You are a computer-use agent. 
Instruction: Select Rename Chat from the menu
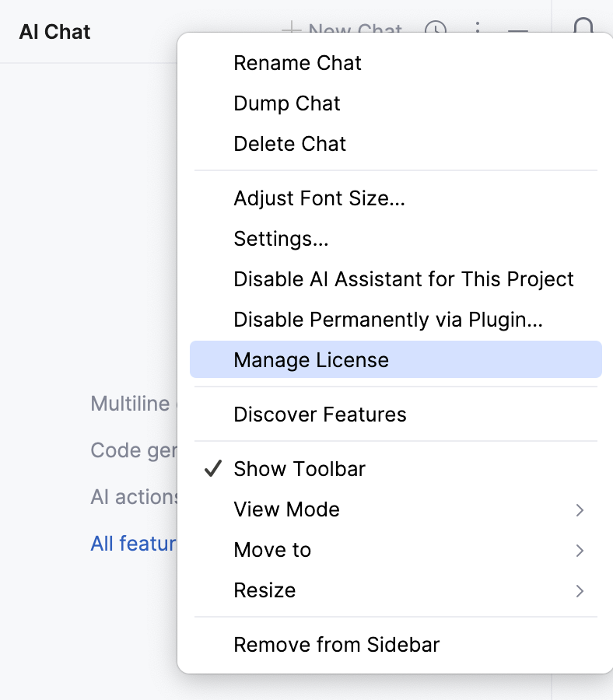(297, 63)
